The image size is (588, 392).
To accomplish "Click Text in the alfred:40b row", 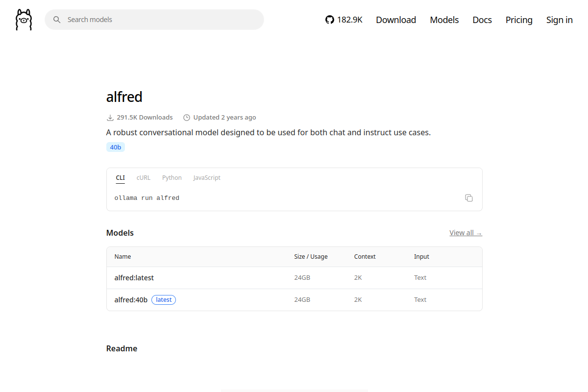I will tap(420, 300).
